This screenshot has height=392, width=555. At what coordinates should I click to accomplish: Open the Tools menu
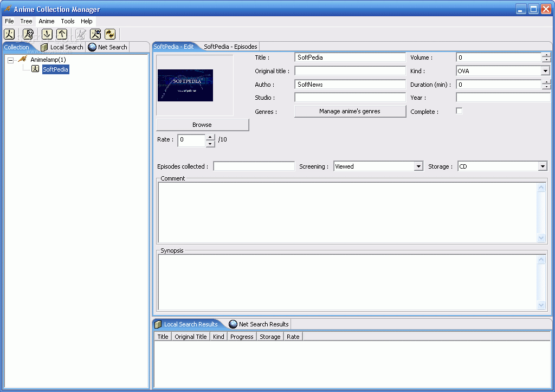(x=68, y=21)
